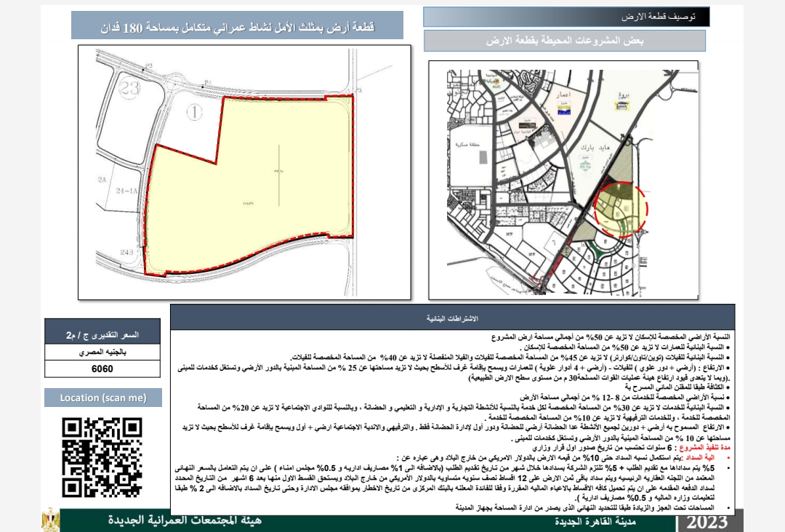
Task: Click the Egyptian eagle emblem in footer
Action: (x=50, y=521)
